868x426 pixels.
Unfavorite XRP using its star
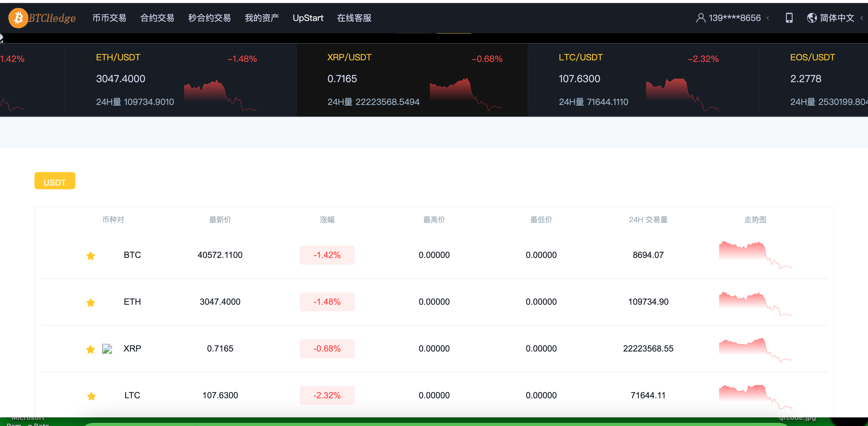[x=90, y=349]
